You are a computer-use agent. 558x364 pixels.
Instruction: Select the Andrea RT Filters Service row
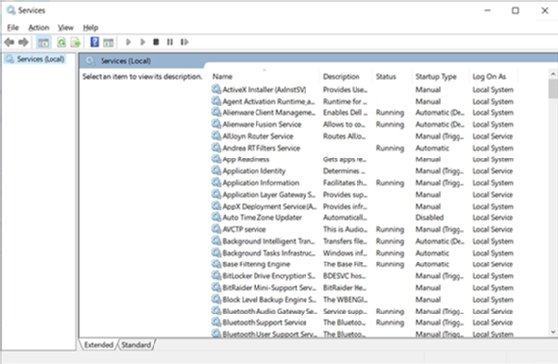coord(363,148)
